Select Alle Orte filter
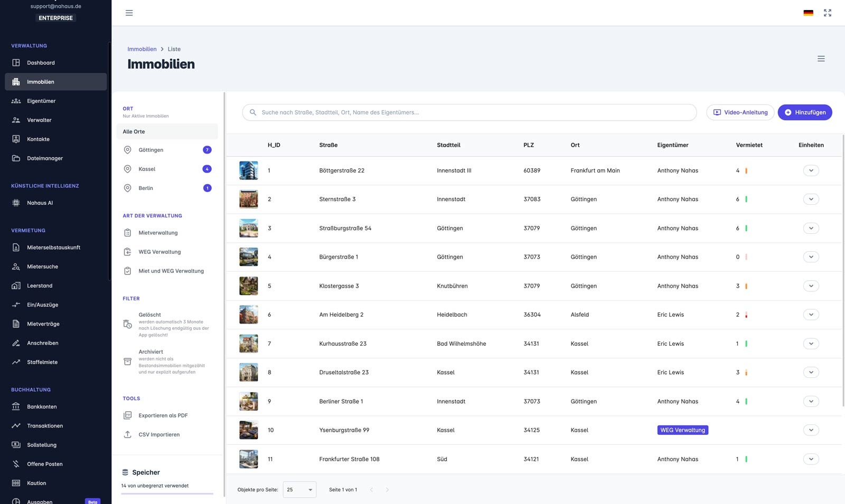Viewport: 845px width, 504px height. pos(167,131)
